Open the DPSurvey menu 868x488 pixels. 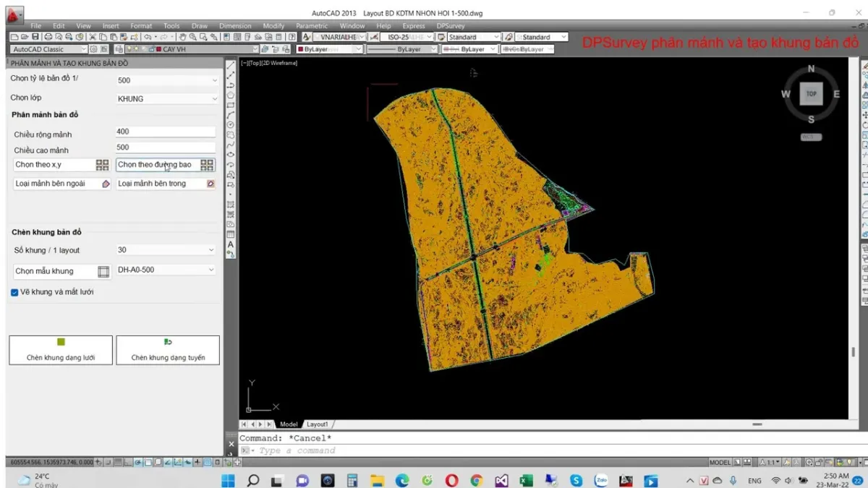coord(450,26)
